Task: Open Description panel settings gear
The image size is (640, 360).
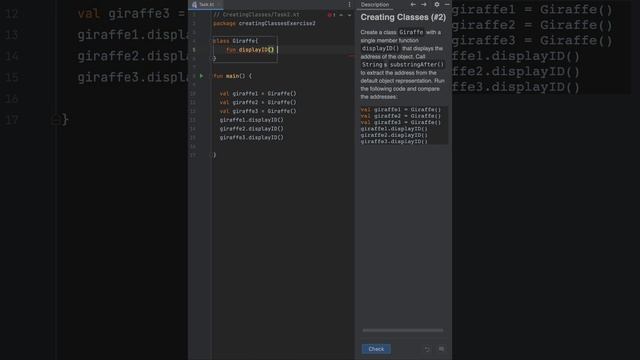Action: coord(437,4)
